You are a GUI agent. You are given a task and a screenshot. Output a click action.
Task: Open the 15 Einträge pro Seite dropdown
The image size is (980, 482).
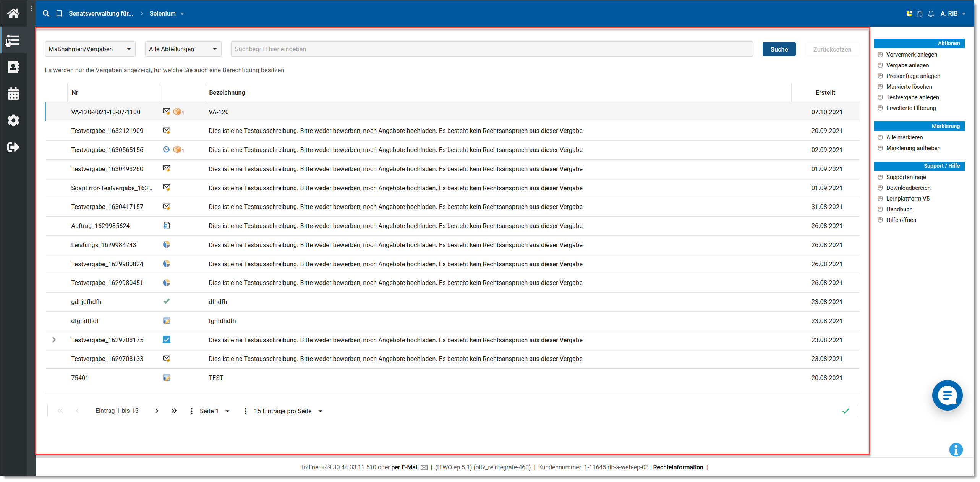tap(288, 411)
